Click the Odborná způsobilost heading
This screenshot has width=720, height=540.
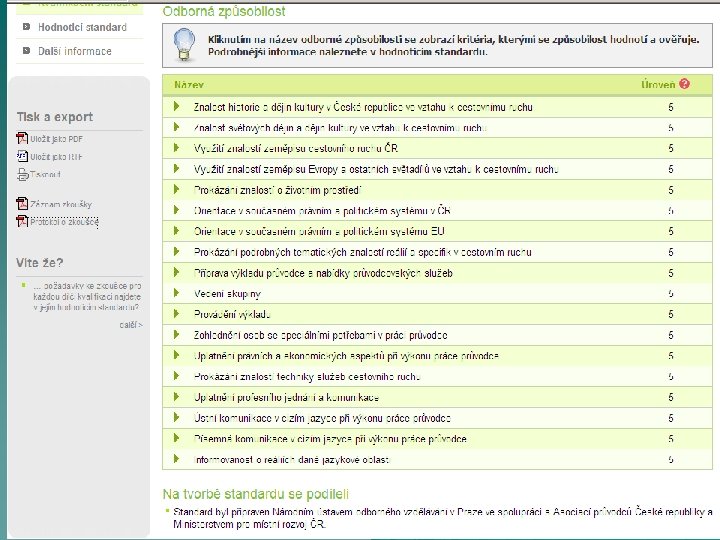pos(224,11)
